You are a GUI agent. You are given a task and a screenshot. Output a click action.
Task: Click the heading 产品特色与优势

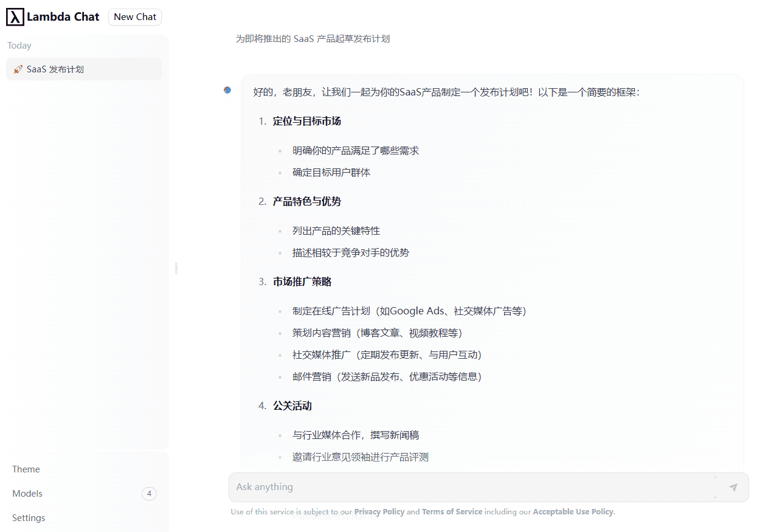click(x=307, y=201)
